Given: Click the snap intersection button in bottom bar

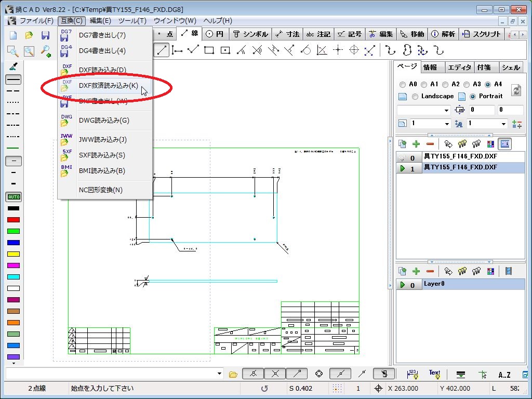Looking at the screenshot, I should click(x=275, y=374).
